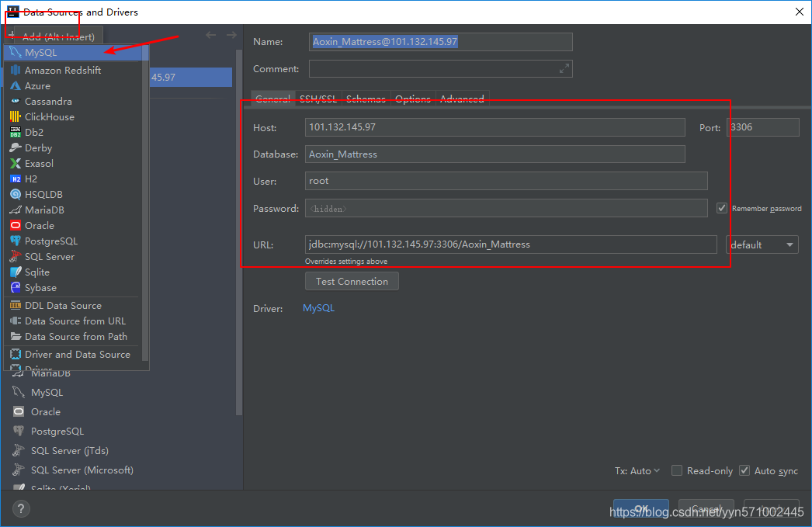The height and width of the screenshot is (527, 812).
Task: Click into the Host field
Action: pos(495,127)
